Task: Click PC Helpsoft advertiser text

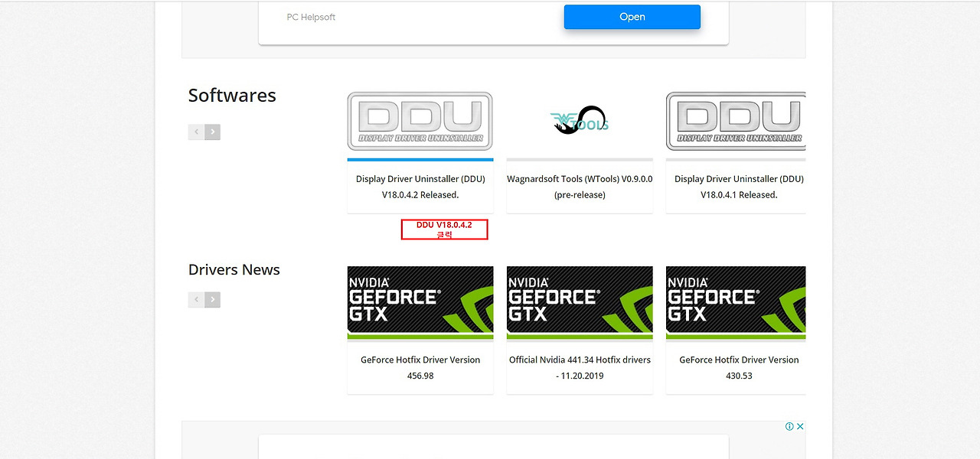Action: (311, 17)
